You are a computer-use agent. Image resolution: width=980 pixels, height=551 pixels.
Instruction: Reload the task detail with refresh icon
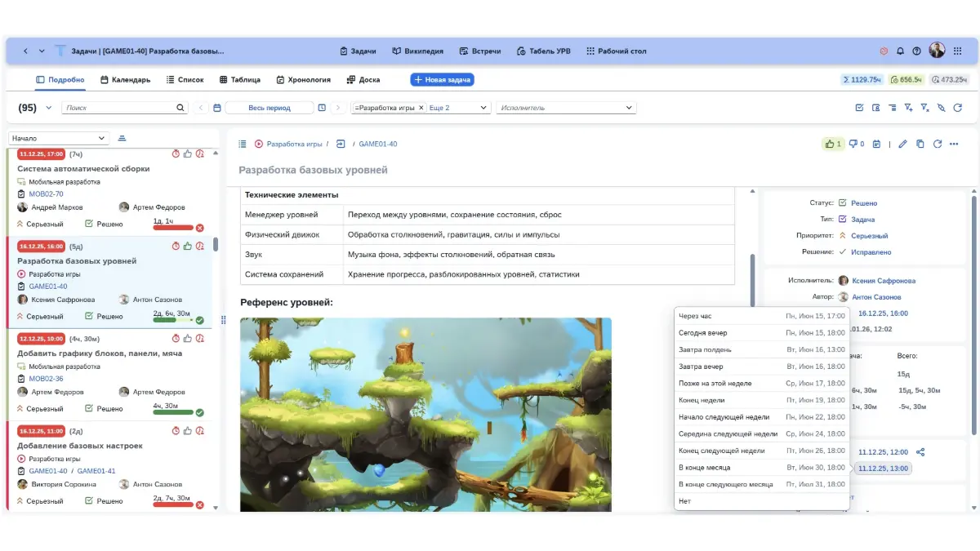(x=937, y=144)
